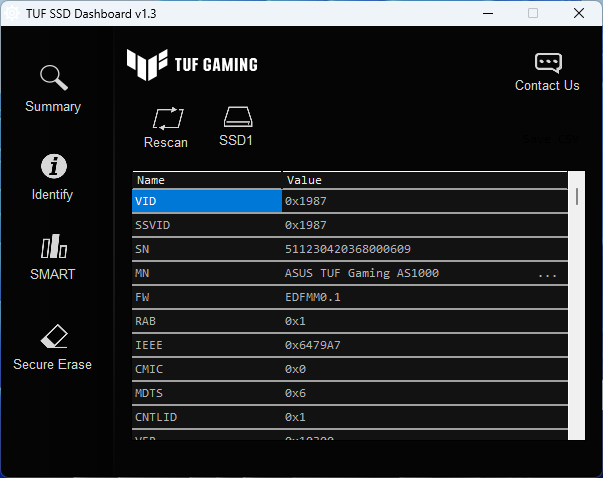Open the Identify section

click(53, 178)
